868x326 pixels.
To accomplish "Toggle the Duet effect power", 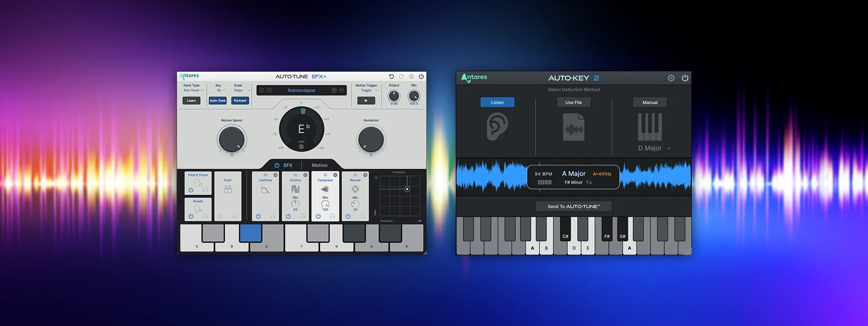I will click(220, 216).
